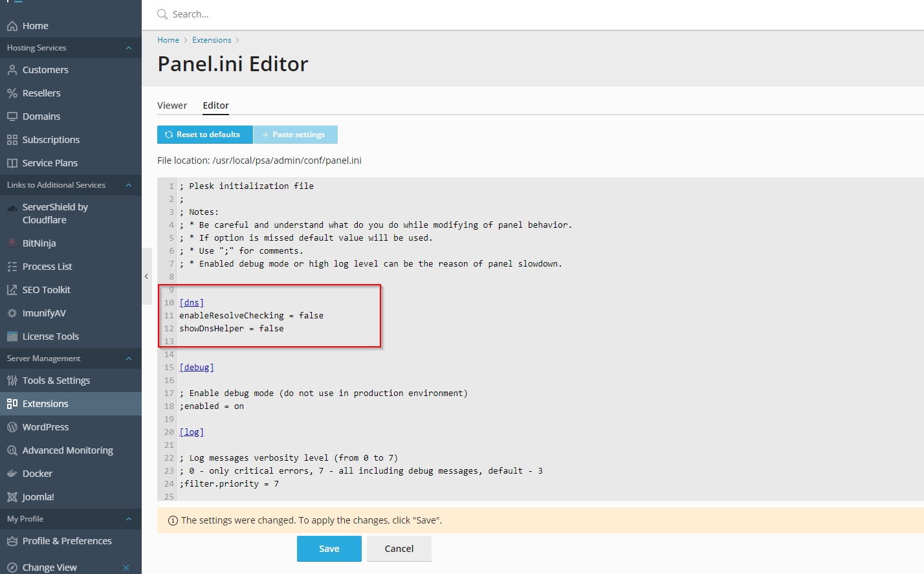This screenshot has height=574, width=924.
Task: Click the Reset to defaults button
Action: point(204,135)
